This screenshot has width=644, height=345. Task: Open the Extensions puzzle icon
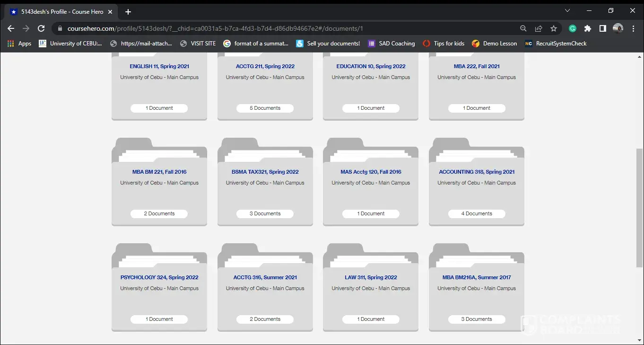(588, 28)
